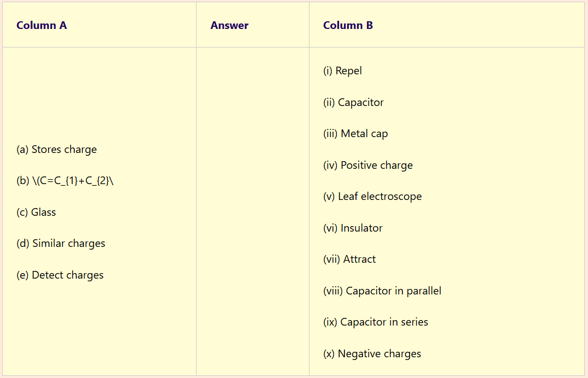Viewport: 588px width, 378px height.
Task: Click the Answer column header
Action: click(x=229, y=25)
